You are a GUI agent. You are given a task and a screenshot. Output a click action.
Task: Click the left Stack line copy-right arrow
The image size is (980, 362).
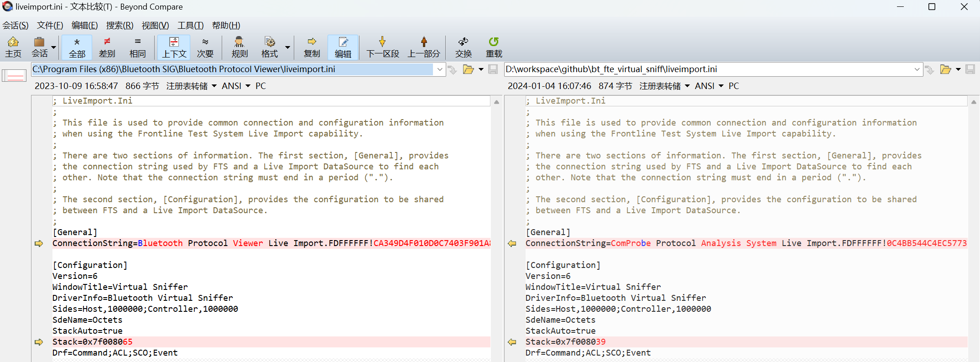(x=39, y=342)
